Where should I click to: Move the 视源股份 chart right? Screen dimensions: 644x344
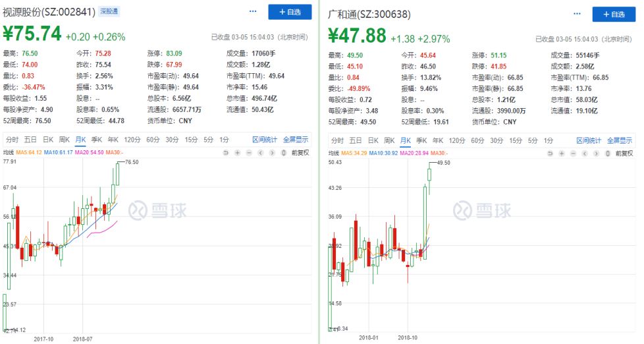272,152
